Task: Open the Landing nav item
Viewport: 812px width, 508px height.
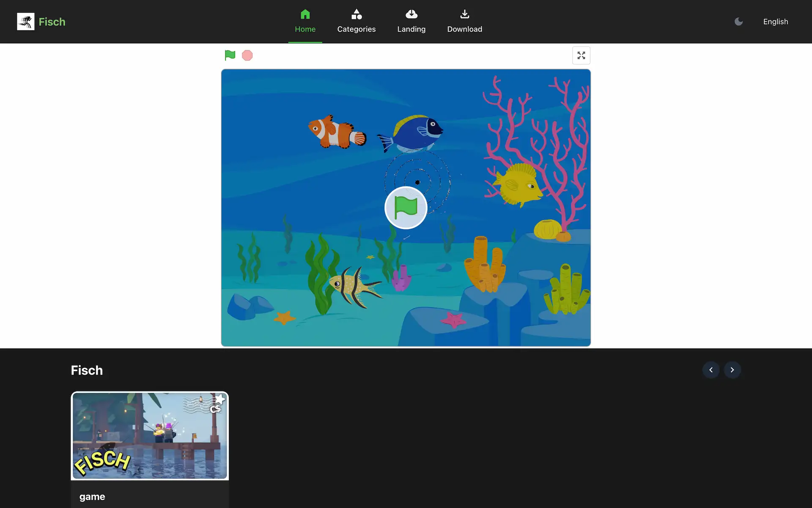Action: (411, 22)
